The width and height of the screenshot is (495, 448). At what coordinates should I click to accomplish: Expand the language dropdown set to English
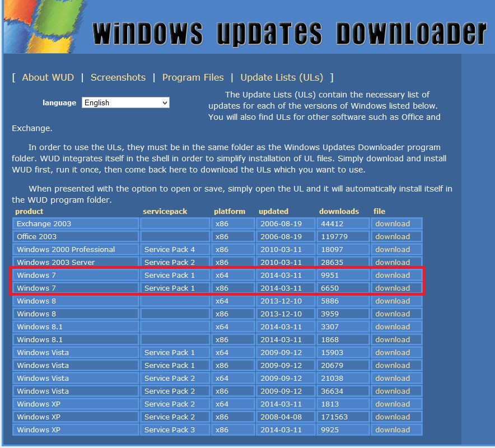[x=125, y=102]
